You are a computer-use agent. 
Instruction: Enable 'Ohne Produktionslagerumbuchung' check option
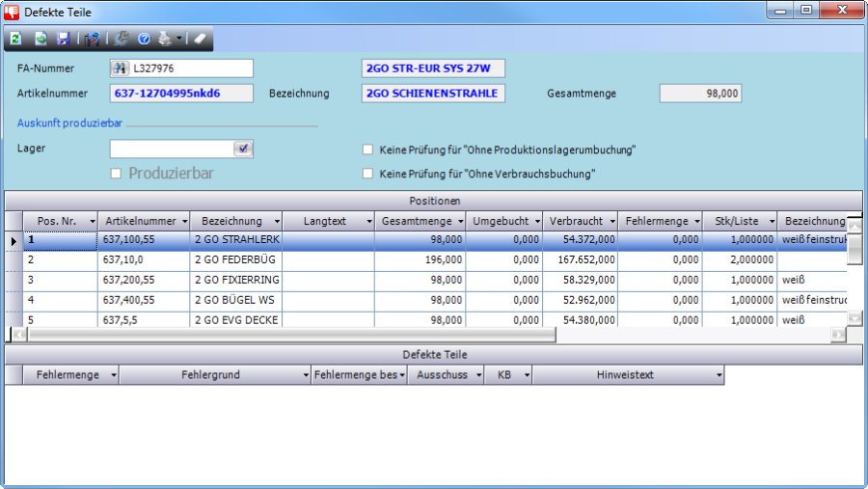[x=367, y=149]
